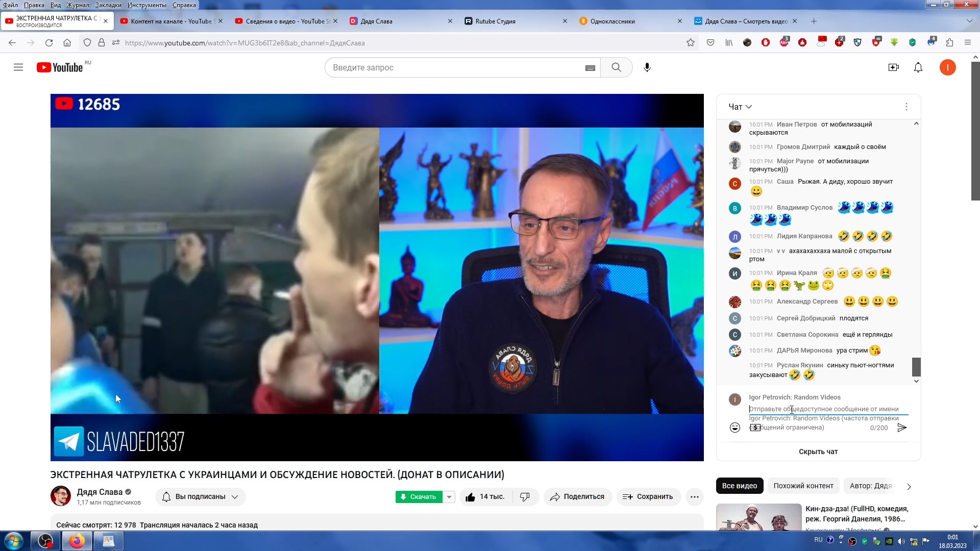Open YouTube notifications bell
The image size is (980, 551).
pyautogui.click(x=918, y=67)
